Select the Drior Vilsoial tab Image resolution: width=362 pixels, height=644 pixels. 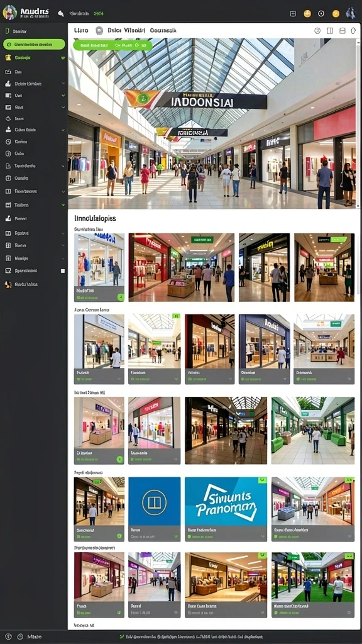click(126, 30)
